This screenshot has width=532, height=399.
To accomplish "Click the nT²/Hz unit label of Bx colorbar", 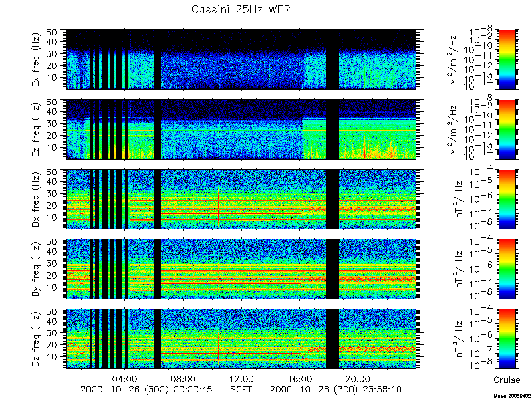I will click(x=458, y=199).
